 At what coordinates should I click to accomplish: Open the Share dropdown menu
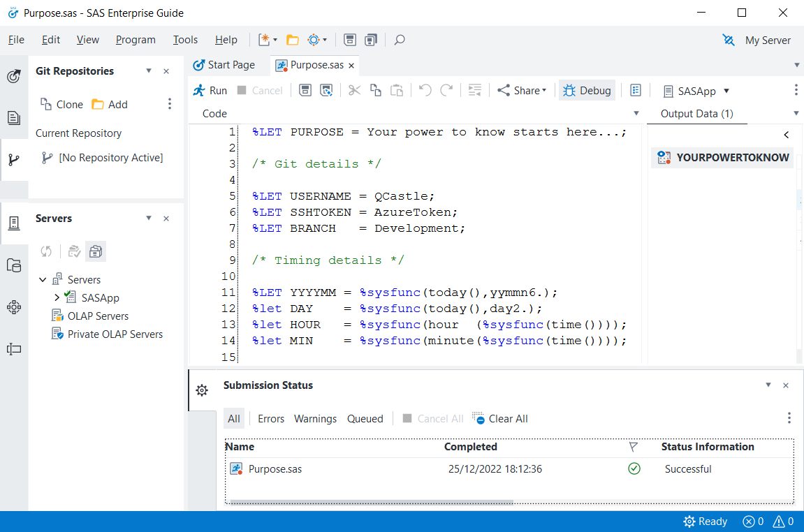point(521,91)
